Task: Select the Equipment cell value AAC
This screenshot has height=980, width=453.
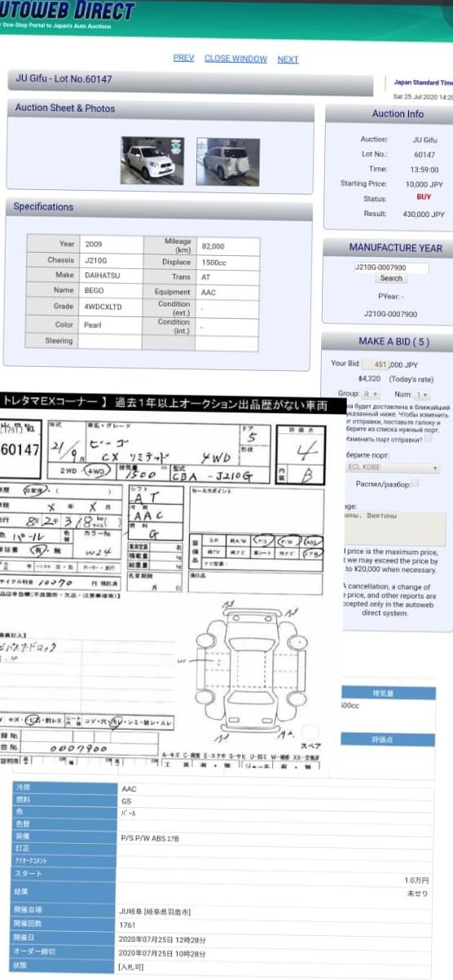Action: pos(208,292)
